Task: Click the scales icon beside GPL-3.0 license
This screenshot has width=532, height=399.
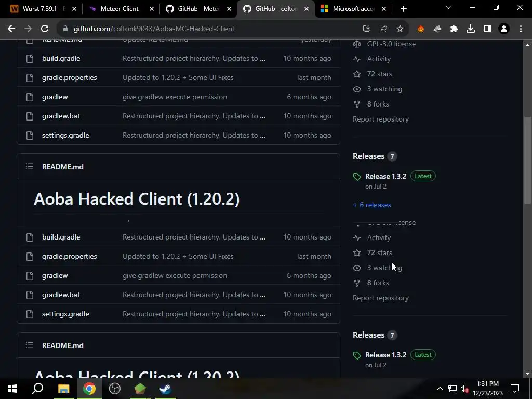Action: coord(356,44)
